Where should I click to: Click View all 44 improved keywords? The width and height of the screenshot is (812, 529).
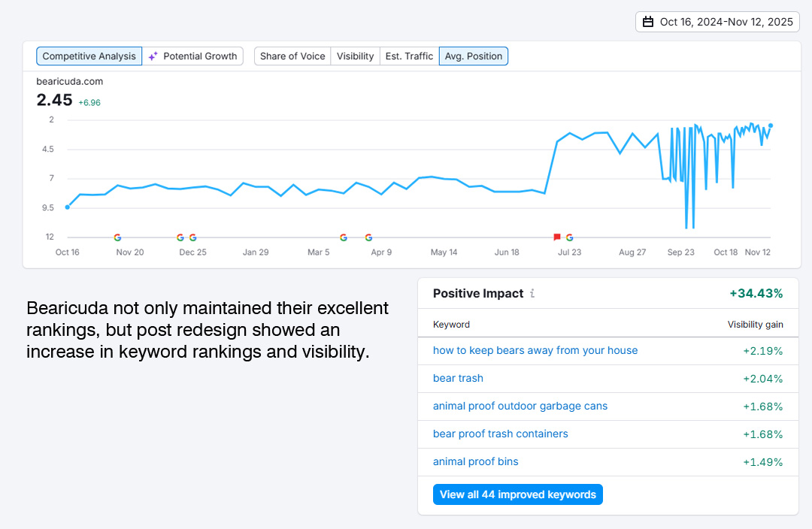tap(517, 494)
